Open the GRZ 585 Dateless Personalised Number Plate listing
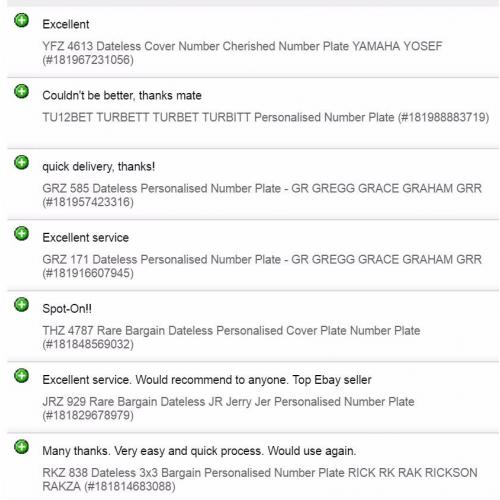 click(262, 195)
